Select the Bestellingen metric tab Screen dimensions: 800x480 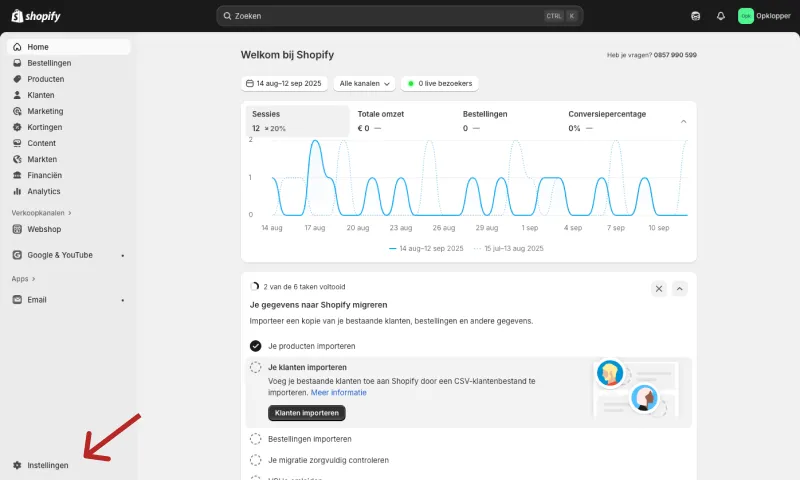coord(509,121)
